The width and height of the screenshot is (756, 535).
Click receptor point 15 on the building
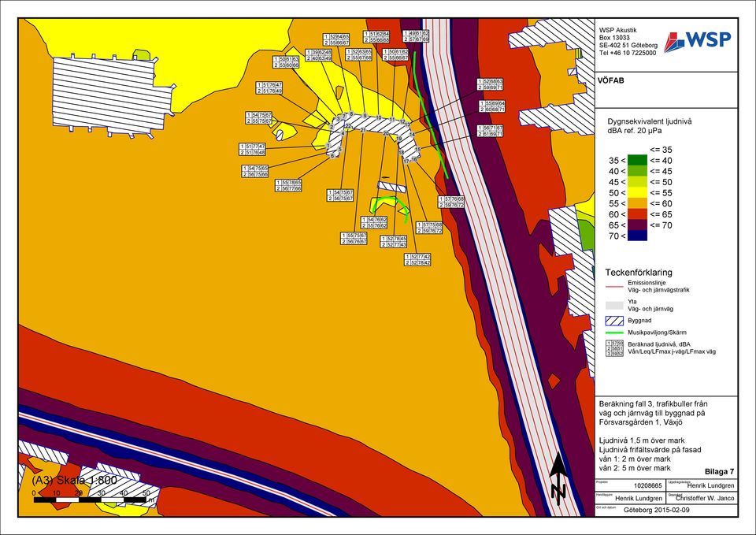[x=417, y=150]
